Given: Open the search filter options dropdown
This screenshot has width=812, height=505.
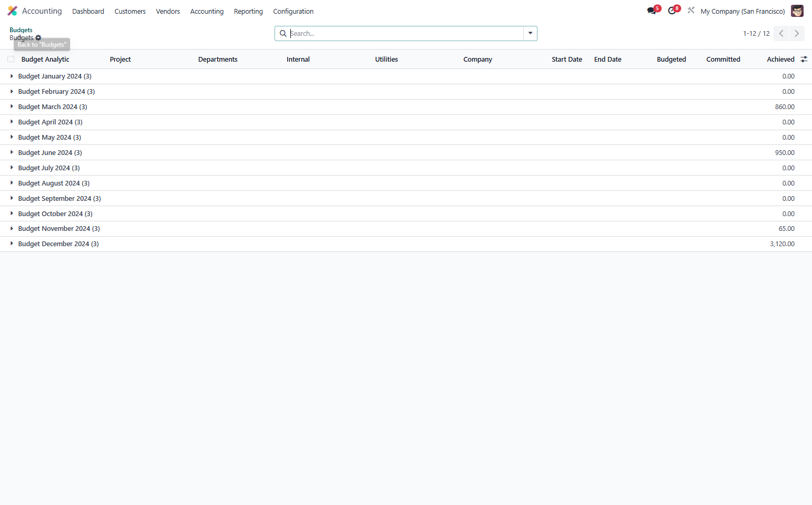Looking at the screenshot, I should pyautogui.click(x=530, y=33).
